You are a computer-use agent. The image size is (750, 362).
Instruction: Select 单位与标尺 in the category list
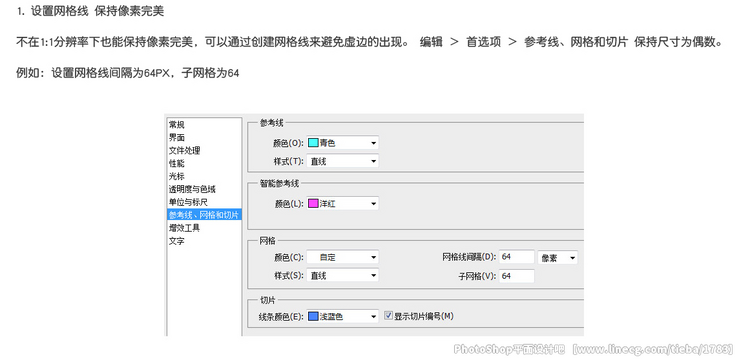(188, 202)
